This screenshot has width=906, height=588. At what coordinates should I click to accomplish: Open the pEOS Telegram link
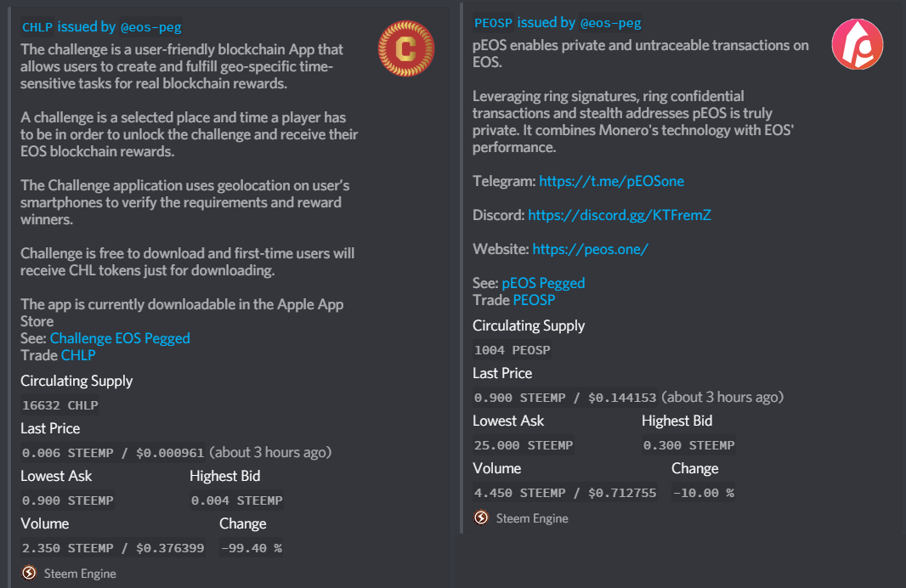click(611, 181)
